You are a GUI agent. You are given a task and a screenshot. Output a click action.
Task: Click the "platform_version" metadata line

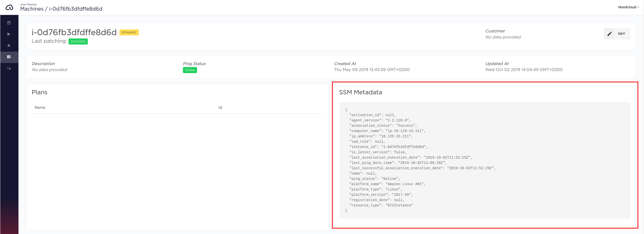tap(381, 195)
